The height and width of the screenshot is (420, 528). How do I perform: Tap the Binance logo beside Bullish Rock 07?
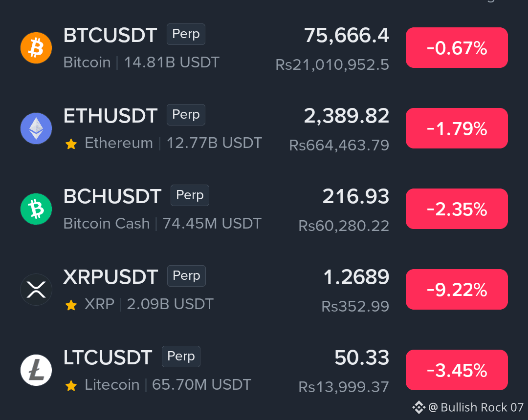tap(419, 407)
